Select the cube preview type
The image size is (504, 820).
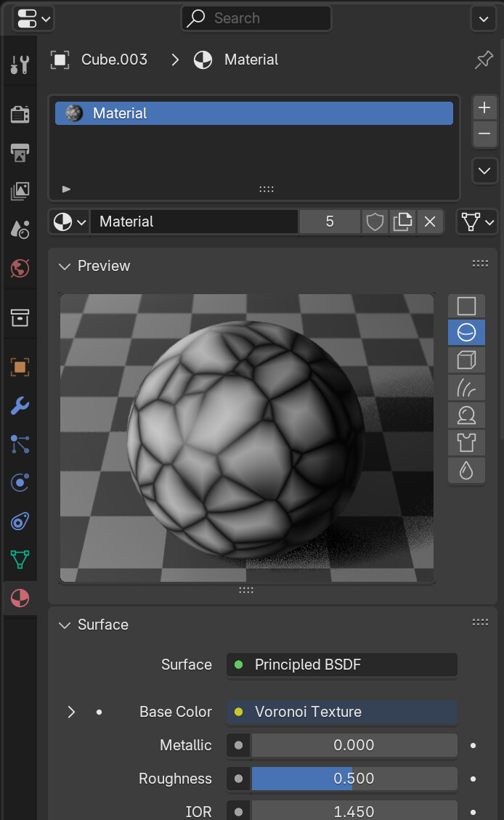(x=466, y=360)
